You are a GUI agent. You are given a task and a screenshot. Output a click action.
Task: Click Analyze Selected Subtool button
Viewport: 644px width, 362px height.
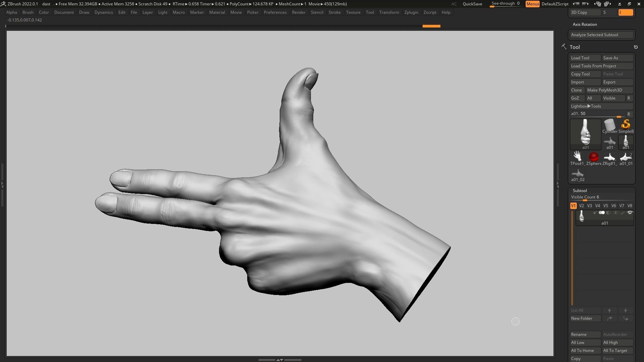pyautogui.click(x=601, y=35)
